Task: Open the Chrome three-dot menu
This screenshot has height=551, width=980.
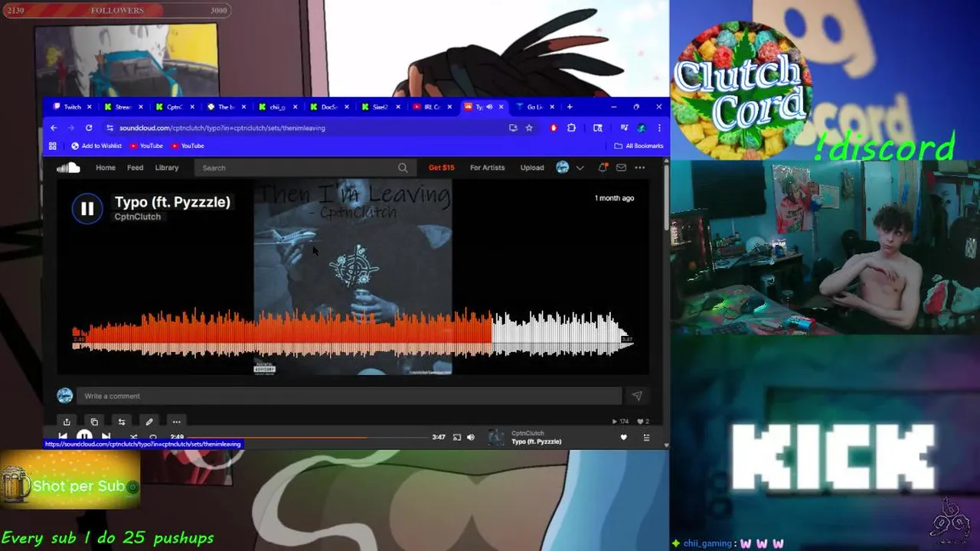Action: 659,128
